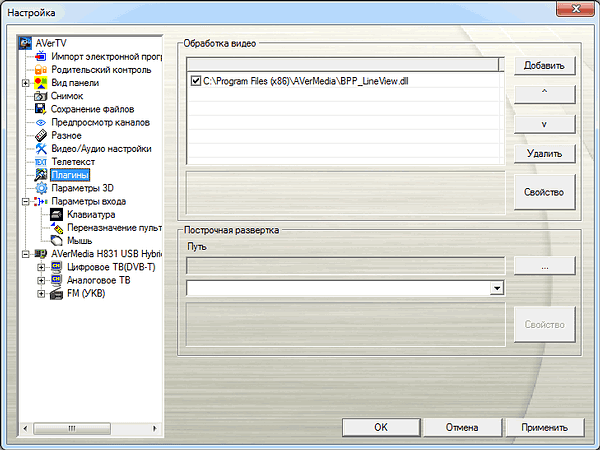600x450 pixels.
Task: Click the parental control padlock icon
Action: click(41, 70)
